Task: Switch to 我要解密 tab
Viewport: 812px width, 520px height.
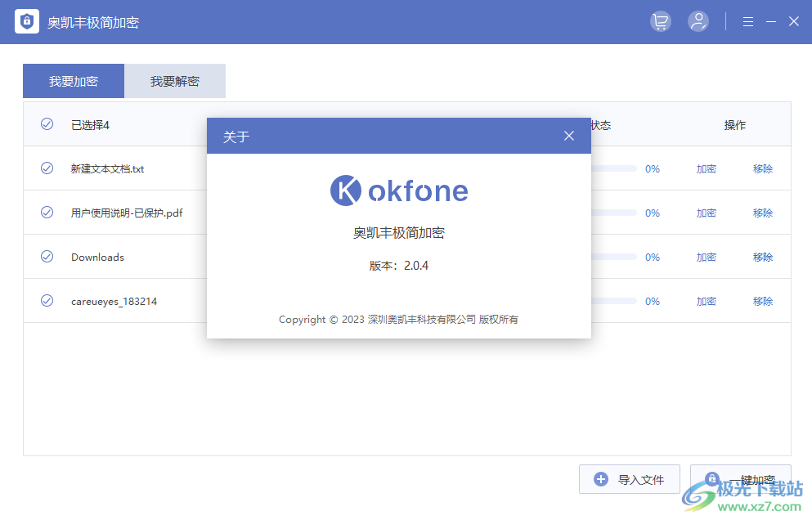Action: pyautogui.click(x=175, y=81)
